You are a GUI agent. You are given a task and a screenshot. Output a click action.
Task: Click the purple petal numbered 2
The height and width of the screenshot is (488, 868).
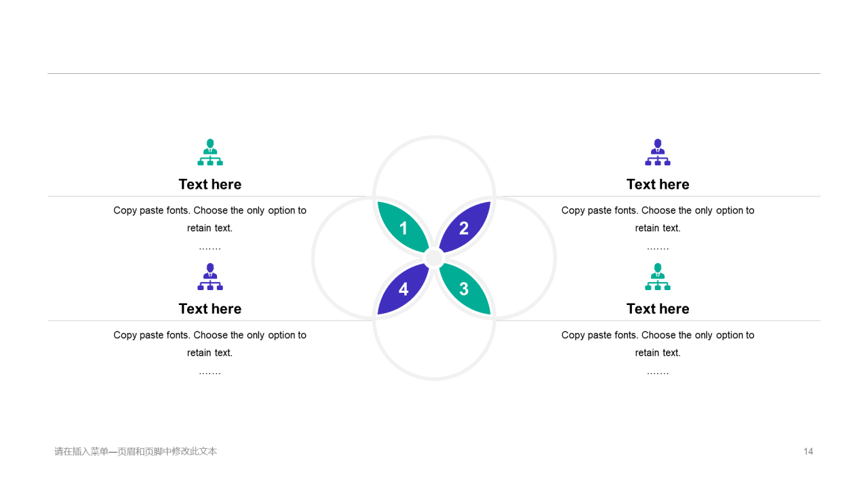(x=465, y=228)
